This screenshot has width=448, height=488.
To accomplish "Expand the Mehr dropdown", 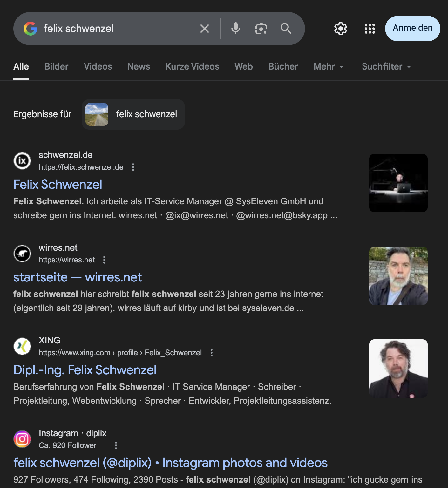I will click(x=329, y=67).
